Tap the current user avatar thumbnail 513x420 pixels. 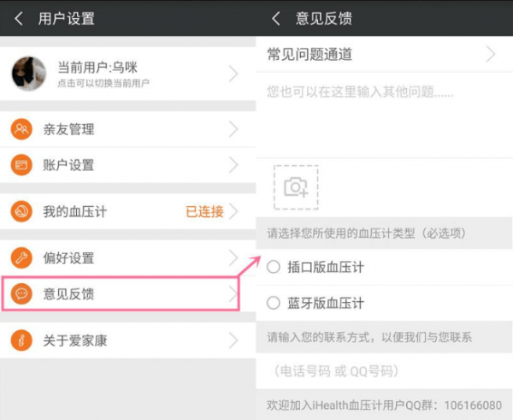click(28, 74)
